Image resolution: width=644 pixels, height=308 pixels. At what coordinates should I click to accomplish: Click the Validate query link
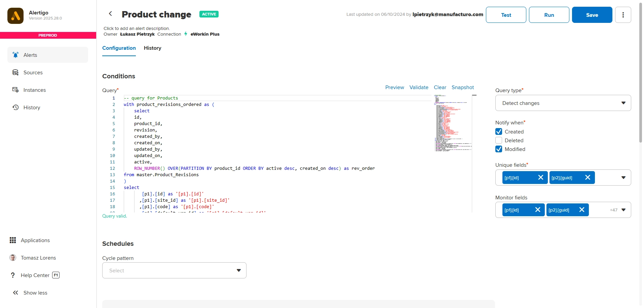[x=419, y=87]
